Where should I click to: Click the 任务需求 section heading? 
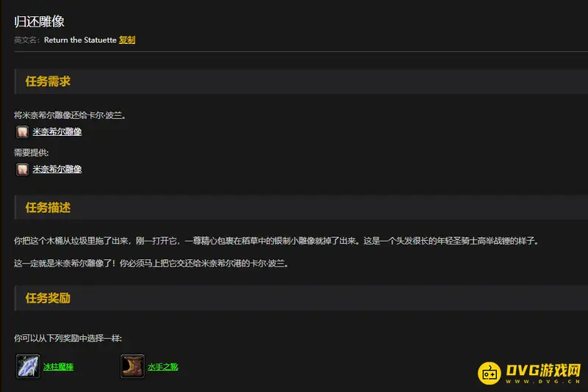click(x=48, y=81)
